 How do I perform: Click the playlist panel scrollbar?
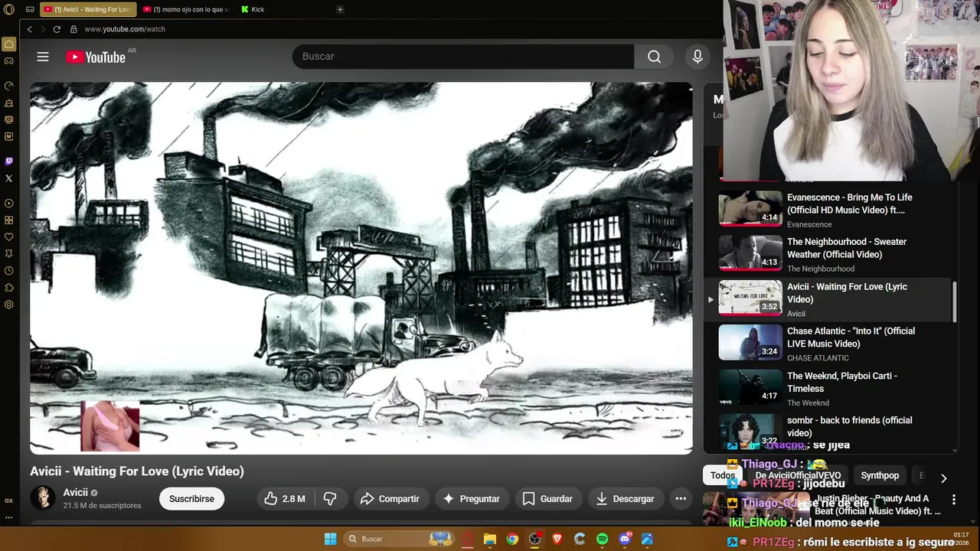pos(954,302)
